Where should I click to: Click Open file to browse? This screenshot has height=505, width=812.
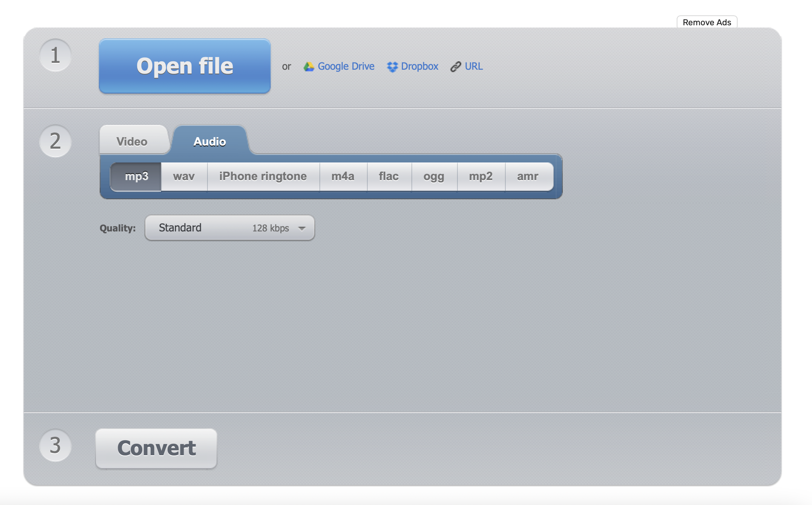point(184,65)
